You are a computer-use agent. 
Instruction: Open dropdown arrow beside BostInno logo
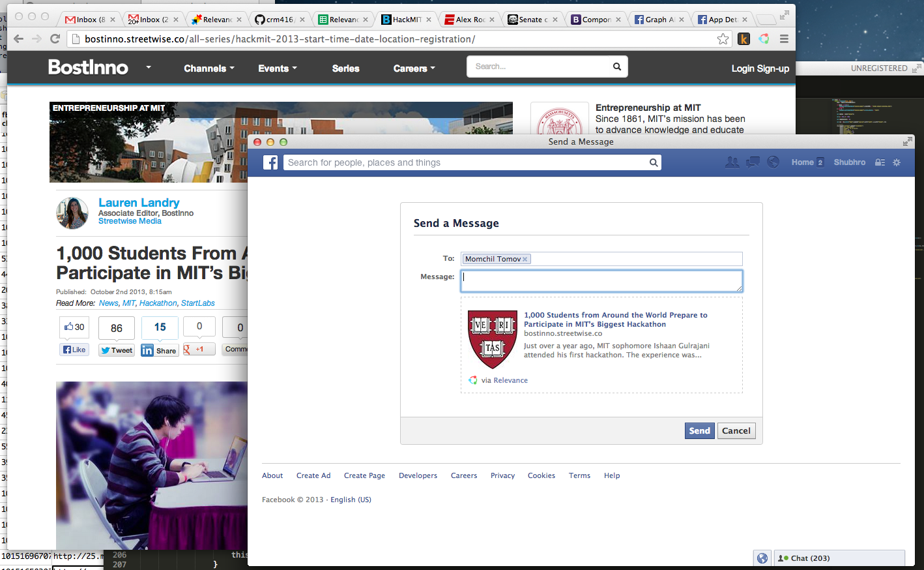point(149,67)
